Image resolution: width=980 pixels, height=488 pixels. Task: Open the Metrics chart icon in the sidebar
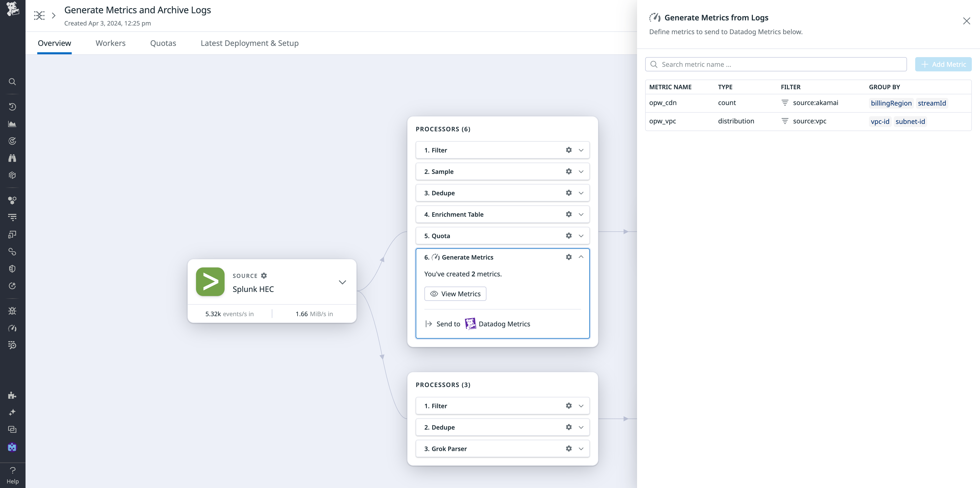pos(13,123)
